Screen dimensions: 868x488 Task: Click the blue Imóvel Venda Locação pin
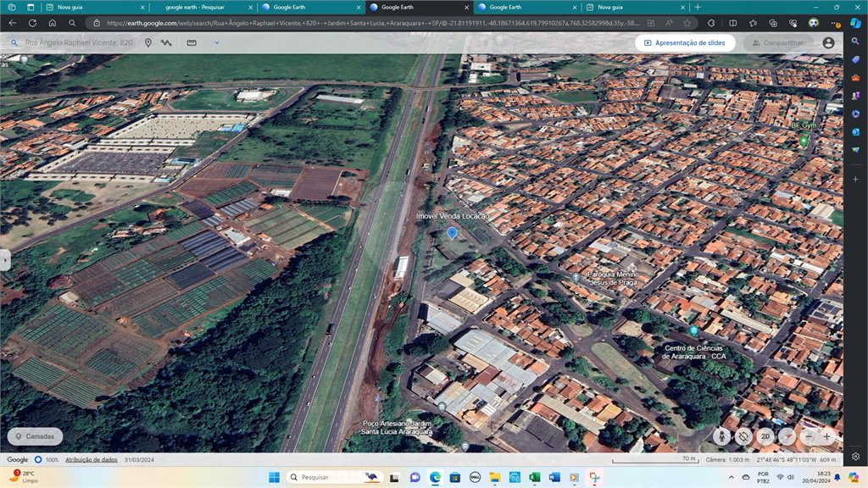453,233
